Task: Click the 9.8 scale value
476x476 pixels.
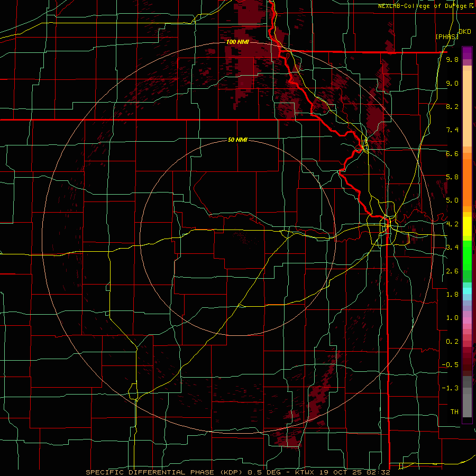Action: [x=452, y=60]
